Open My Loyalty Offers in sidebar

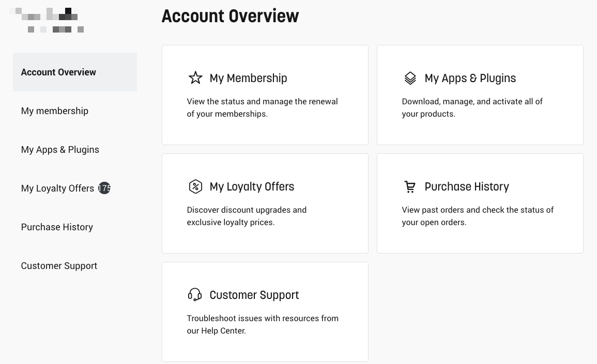(x=57, y=188)
